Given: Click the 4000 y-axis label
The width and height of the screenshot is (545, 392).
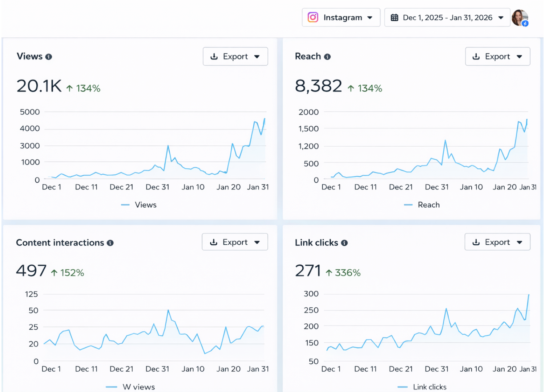Looking at the screenshot, I should pos(30,128).
